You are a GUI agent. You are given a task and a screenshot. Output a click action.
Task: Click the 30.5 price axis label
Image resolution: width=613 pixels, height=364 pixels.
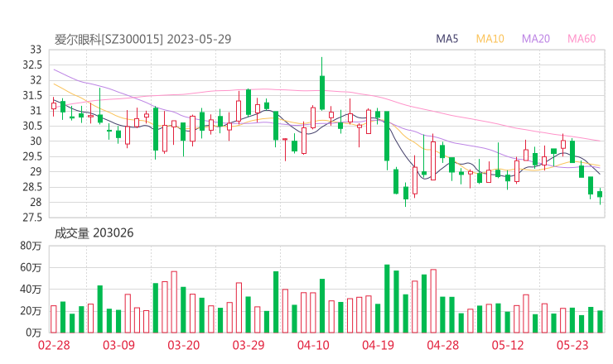32,126
